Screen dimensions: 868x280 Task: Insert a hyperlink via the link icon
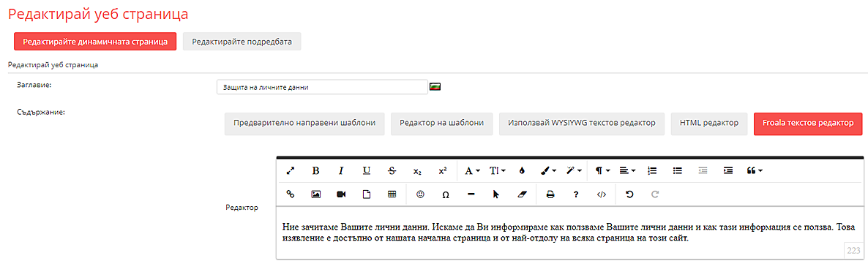[290, 194]
